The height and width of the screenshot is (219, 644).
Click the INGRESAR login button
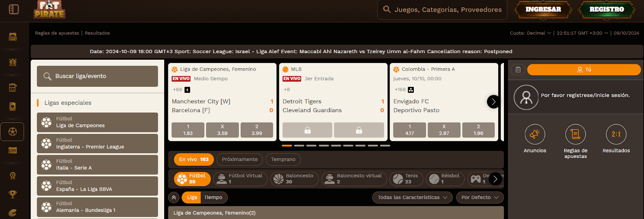tap(543, 9)
